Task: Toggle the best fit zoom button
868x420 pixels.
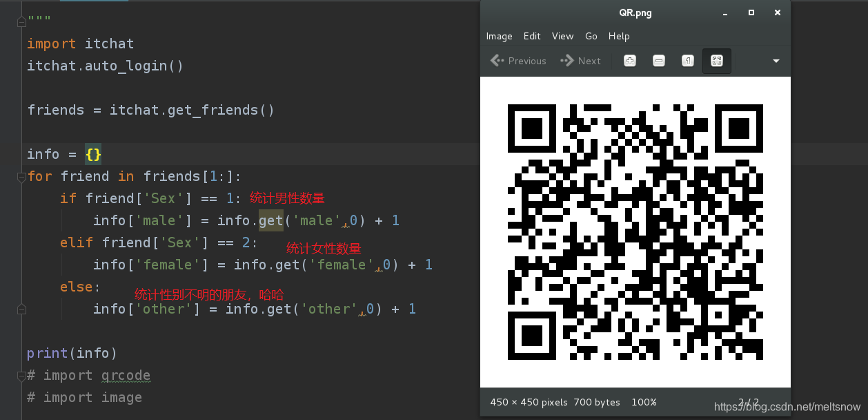Action: coord(717,61)
